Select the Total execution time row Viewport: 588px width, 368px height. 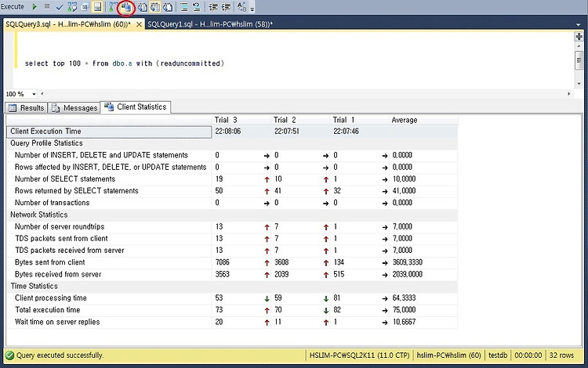pyautogui.click(x=232, y=310)
